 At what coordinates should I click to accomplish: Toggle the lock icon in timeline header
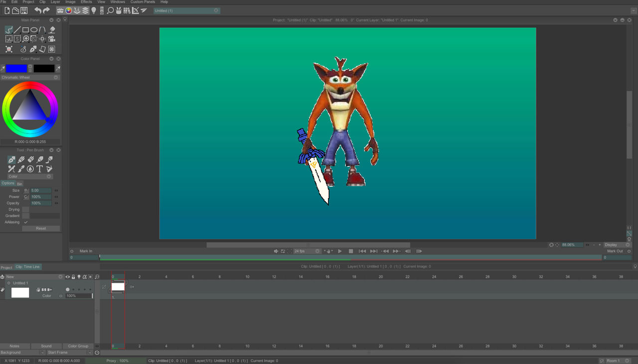point(73,277)
